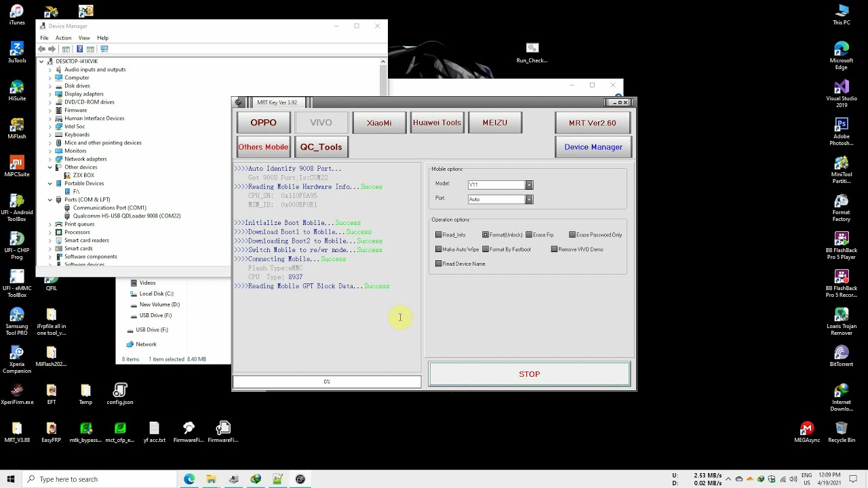The height and width of the screenshot is (488, 868).
Task: Open the EasyFRP desktop icon
Action: [x=52, y=432]
